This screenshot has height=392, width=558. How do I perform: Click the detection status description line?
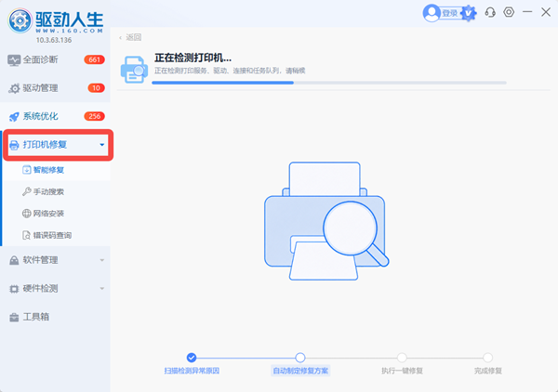[230, 71]
